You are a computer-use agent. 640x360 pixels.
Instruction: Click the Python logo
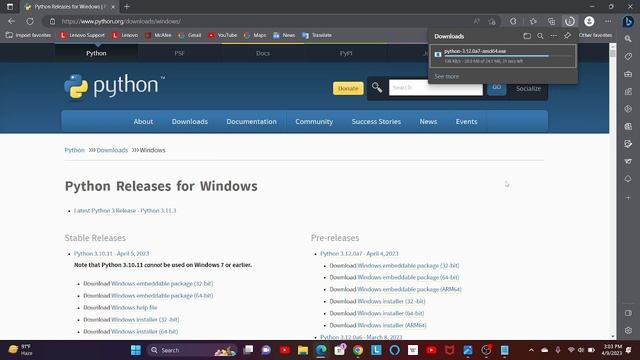115,86
